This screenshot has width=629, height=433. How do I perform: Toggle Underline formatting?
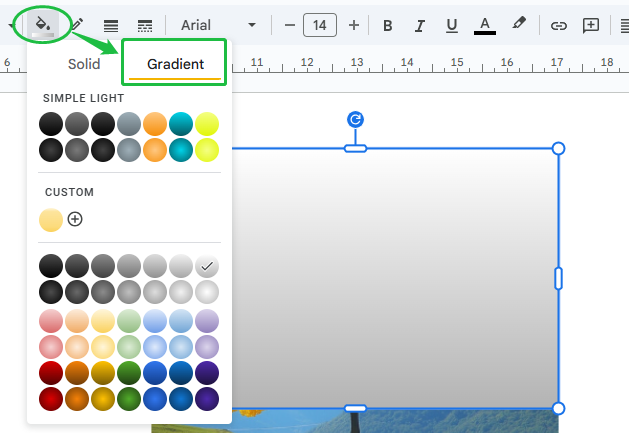452,26
